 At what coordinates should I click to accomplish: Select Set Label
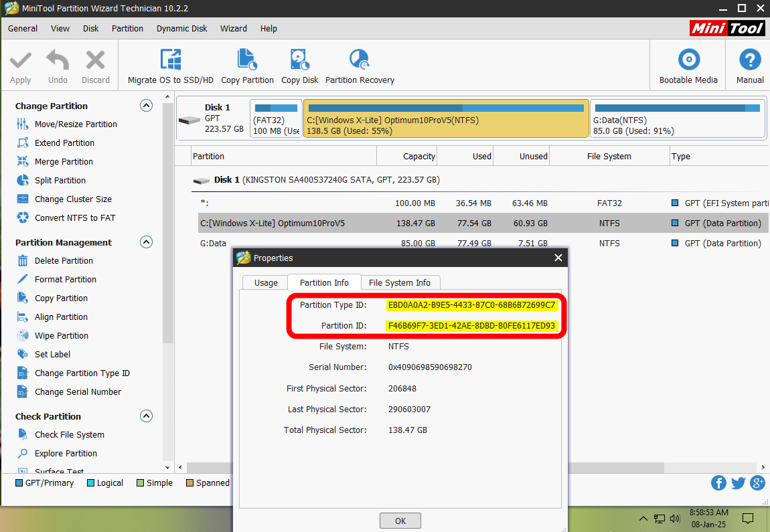52,354
